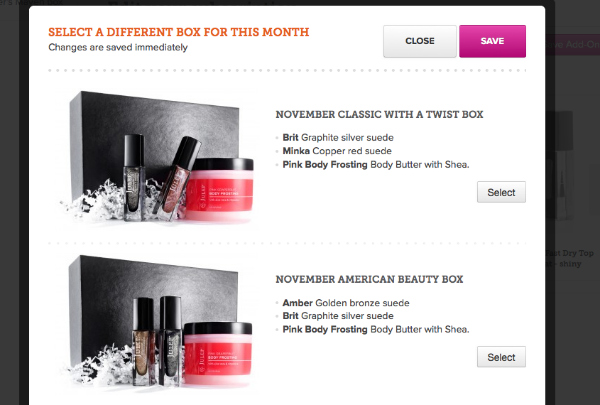This screenshot has width=600, height=405.
Task: Select the November American Beauty box
Action: click(501, 357)
